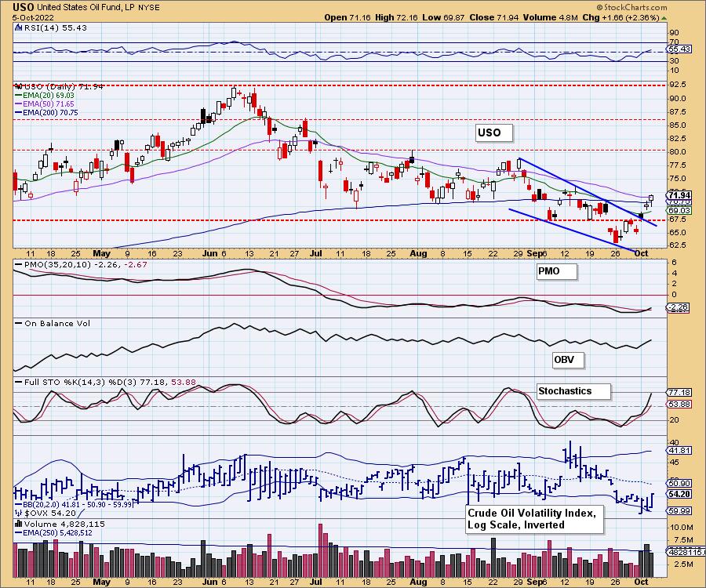The height and width of the screenshot is (588, 706).
Task: Click the 50.90 Bollinger middle band tag
Action: [679, 483]
